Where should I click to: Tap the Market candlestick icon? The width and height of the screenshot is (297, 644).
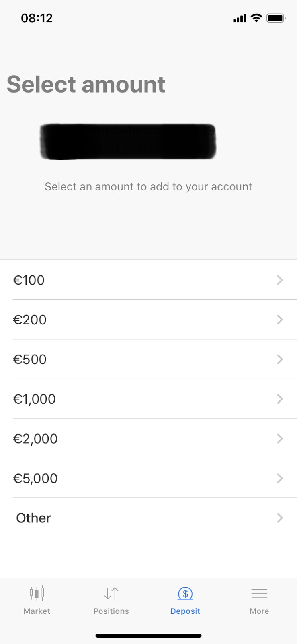tap(37, 593)
